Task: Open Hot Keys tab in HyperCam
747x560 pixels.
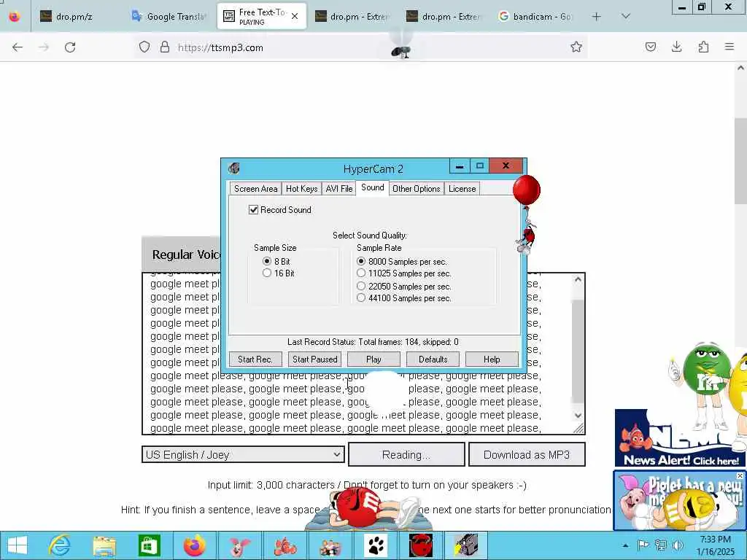Action: pyautogui.click(x=301, y=189)
